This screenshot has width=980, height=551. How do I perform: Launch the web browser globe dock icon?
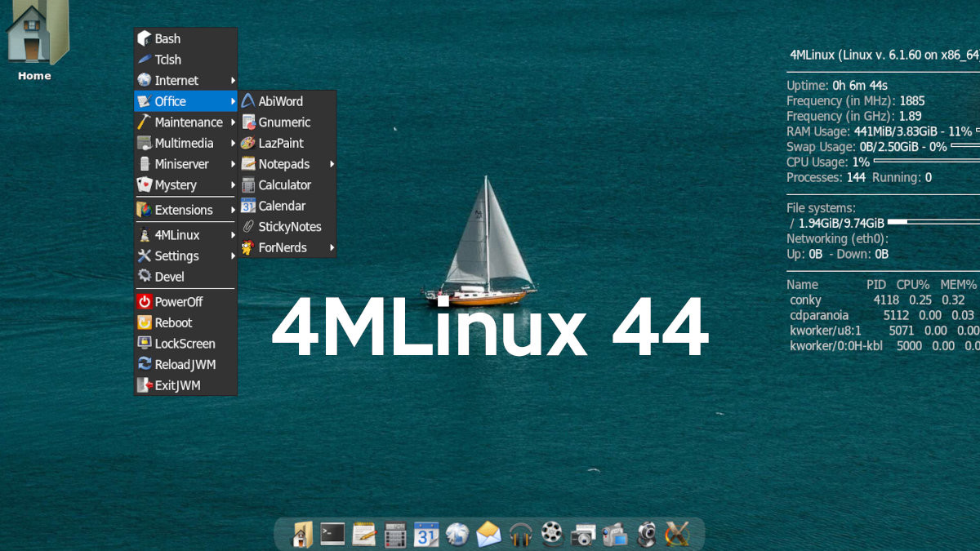tap(457, 535)
